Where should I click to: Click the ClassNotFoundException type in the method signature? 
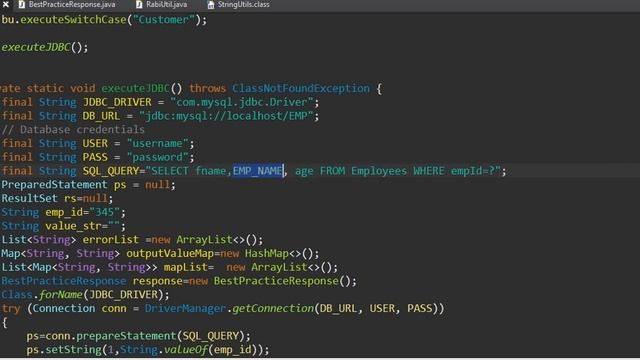click(301, 89)
